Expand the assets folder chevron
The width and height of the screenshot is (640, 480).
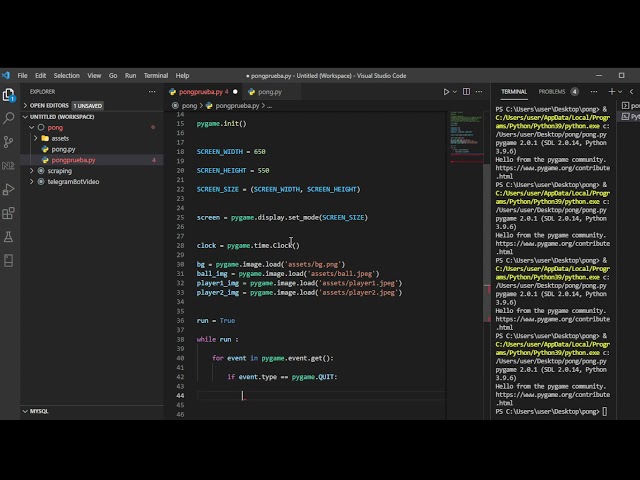(x=36, y=138)
